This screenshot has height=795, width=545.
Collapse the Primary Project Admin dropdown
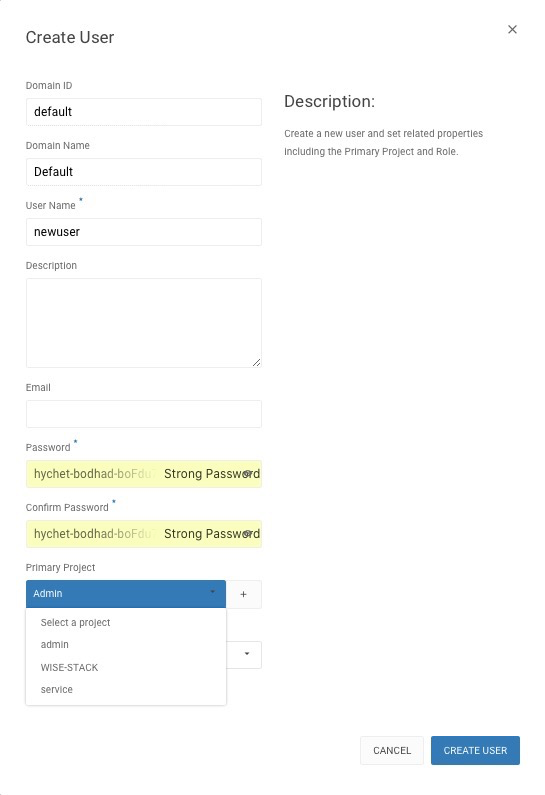[126, 594]
